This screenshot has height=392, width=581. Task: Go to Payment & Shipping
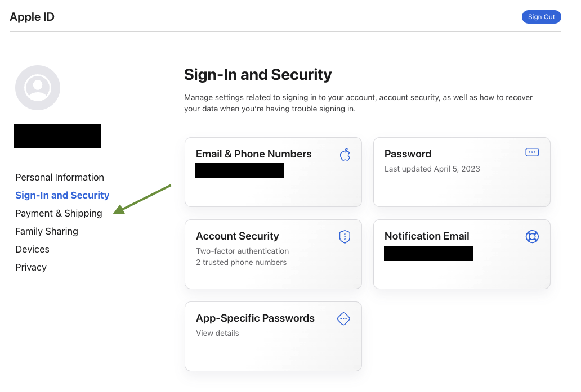[x=59, y=213]
